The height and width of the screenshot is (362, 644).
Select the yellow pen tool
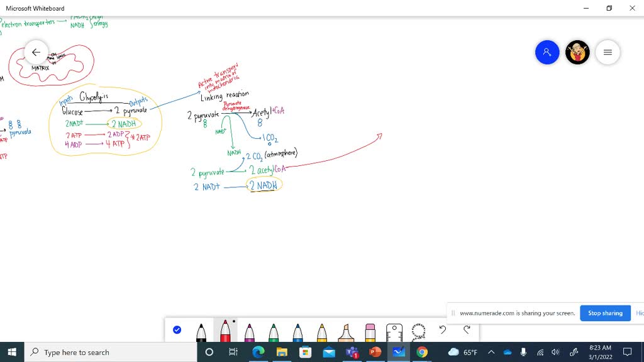322,332
